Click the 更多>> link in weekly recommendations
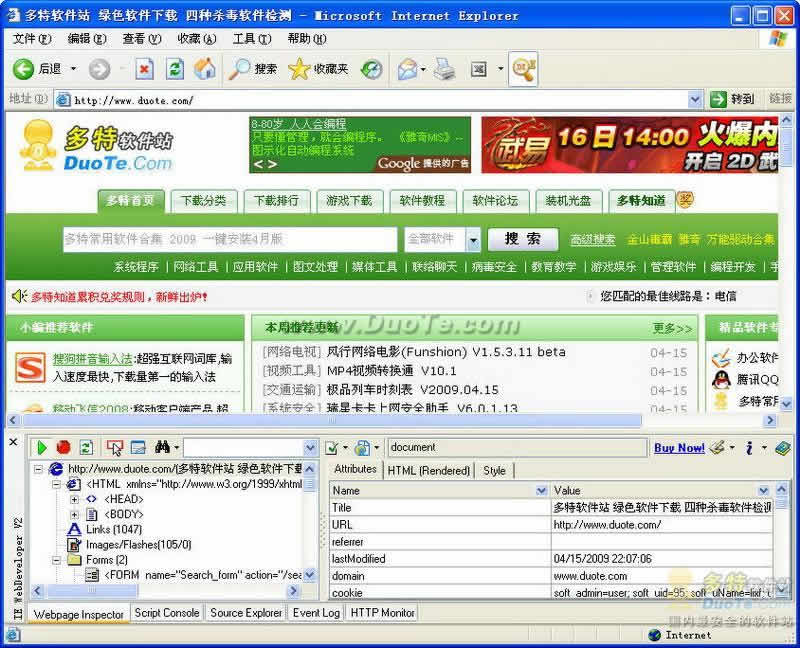The width and height of the screenshot is (800, 648). coord(672,328)
